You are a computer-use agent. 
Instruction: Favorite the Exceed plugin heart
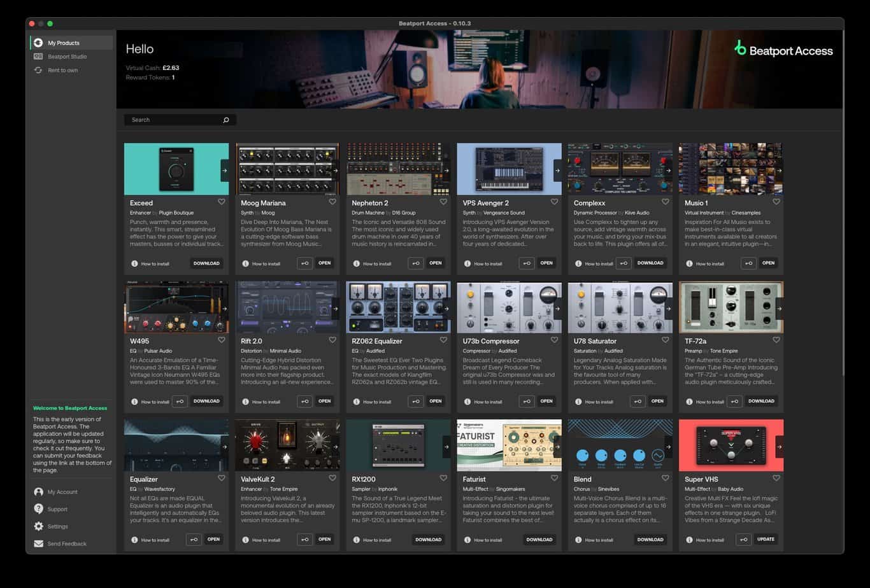pyautogui.click(x=222, y=202)
